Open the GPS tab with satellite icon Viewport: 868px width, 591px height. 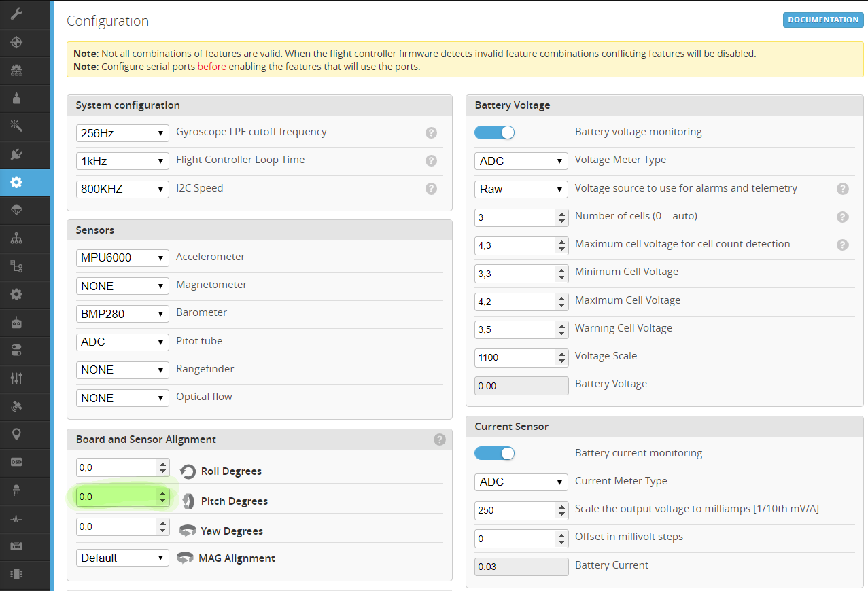coord(16,406)
